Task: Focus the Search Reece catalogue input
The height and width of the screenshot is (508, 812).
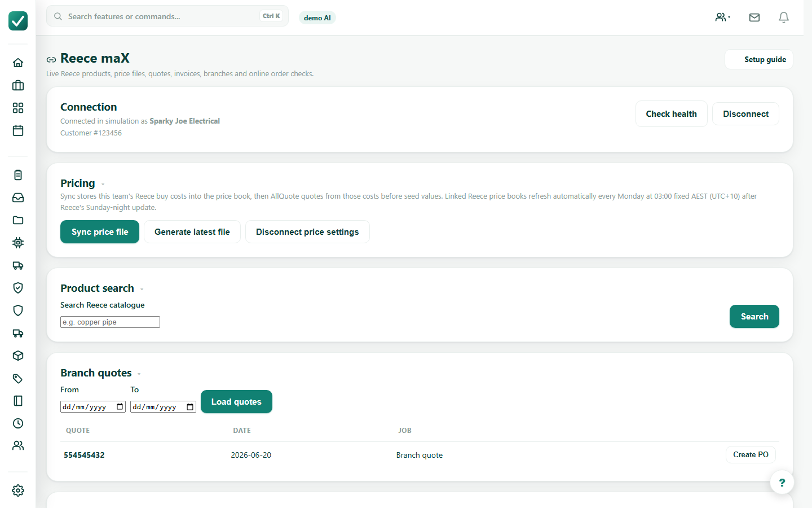Action: point(110,322)
